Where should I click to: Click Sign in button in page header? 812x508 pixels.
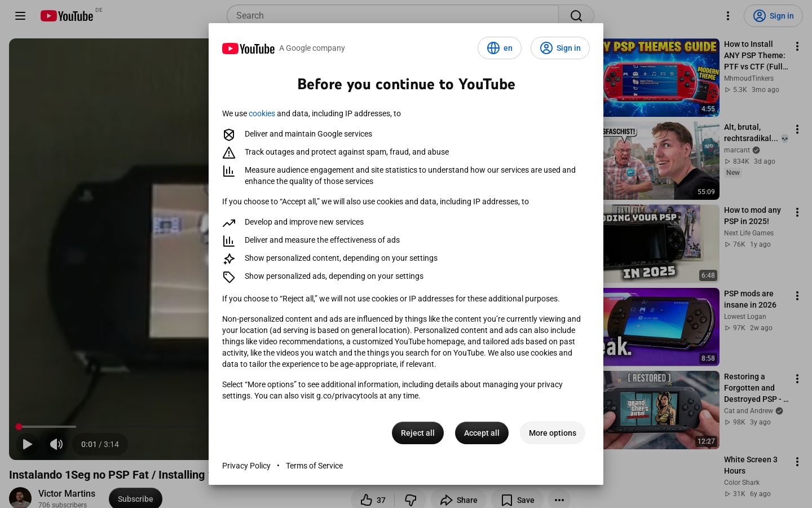[x=773, y=16]
